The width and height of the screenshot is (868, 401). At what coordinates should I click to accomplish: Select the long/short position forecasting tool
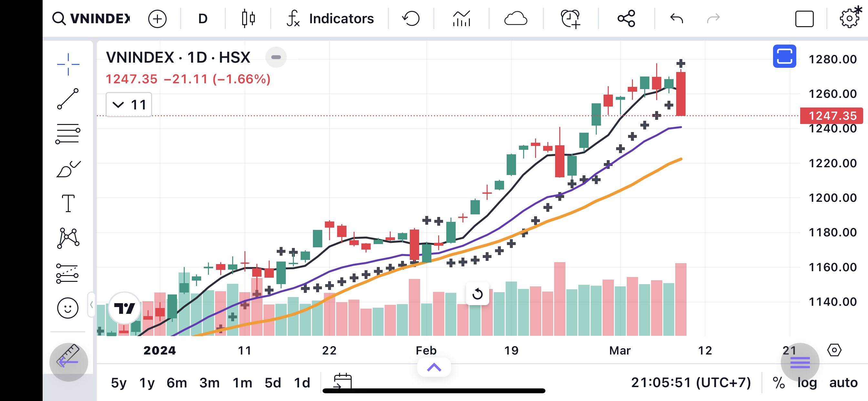(67, 273)
